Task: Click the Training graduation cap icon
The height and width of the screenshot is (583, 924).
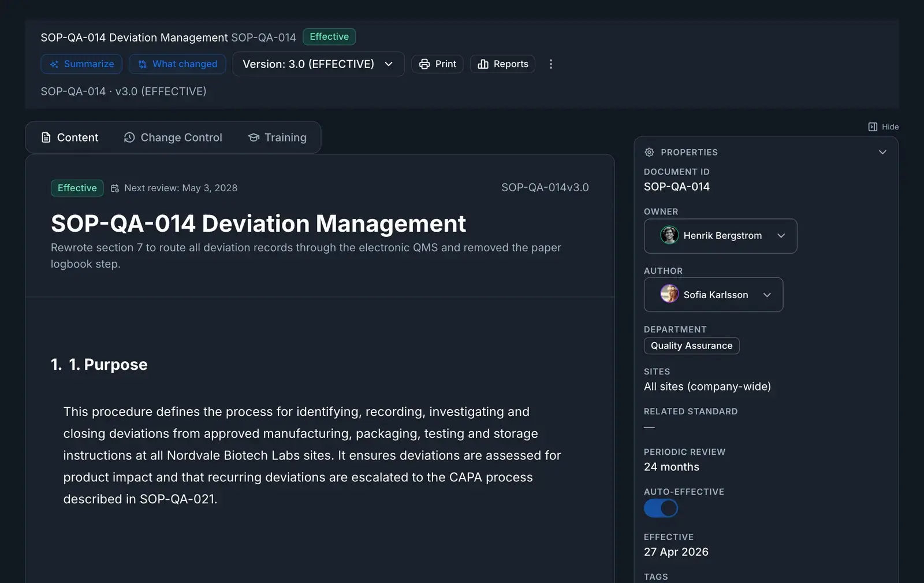Action: coord(254,138)
